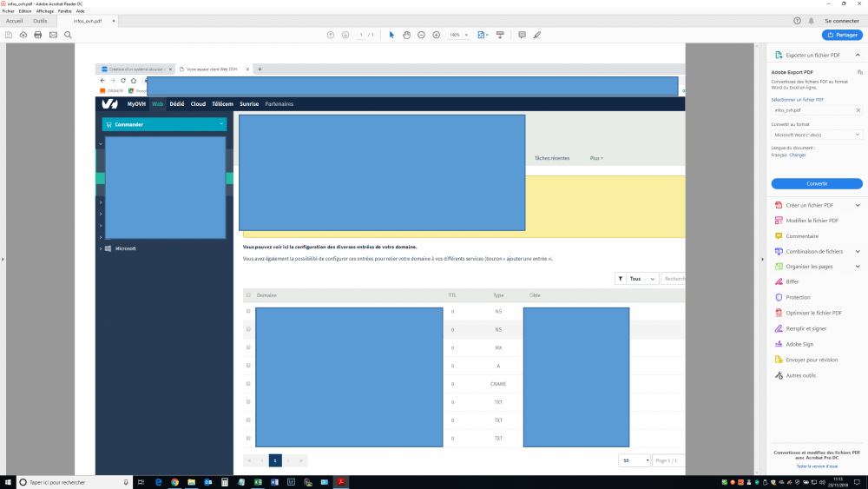The width and height of the screenshot is (868, 489).
Task: Open the Microsoft Word format dropdown
Action: pos(817,135)
